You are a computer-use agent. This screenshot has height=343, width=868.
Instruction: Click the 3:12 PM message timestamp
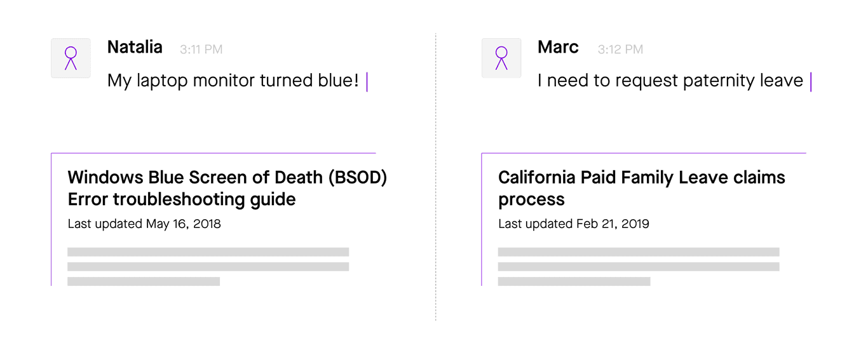[x=620, y=50]
